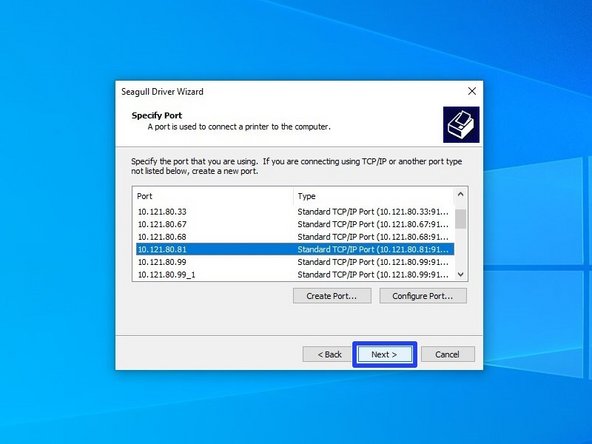Click the type cell for 10.121.80.68:91...
Screen dimensions: 592x444
coord(373,237)
